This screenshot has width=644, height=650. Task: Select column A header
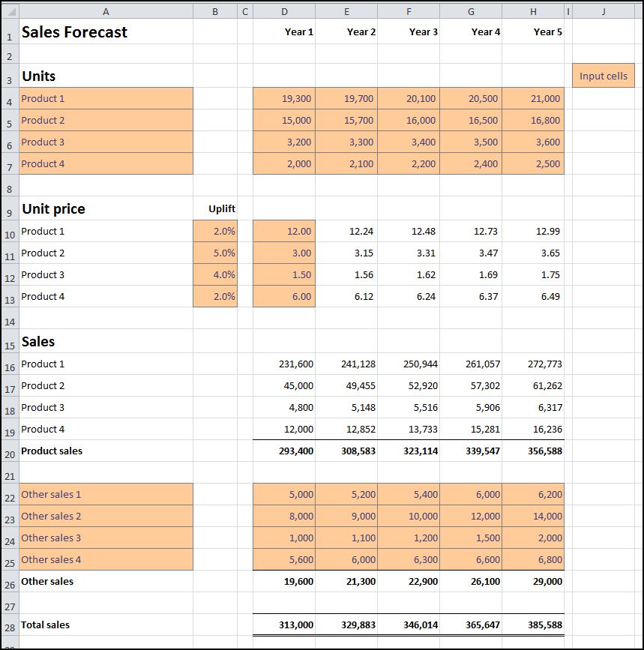click(106, 12)
